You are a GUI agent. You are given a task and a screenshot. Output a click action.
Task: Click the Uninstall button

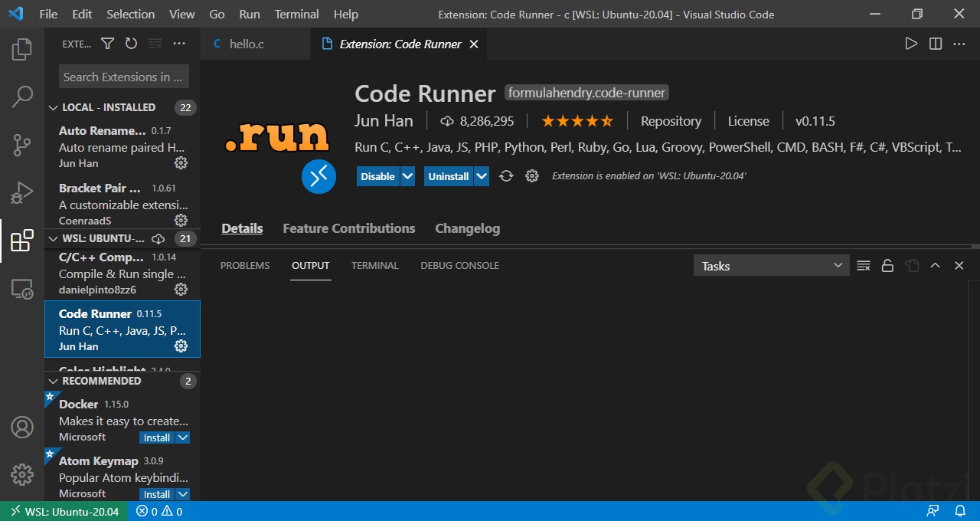[x=449, y=176]
